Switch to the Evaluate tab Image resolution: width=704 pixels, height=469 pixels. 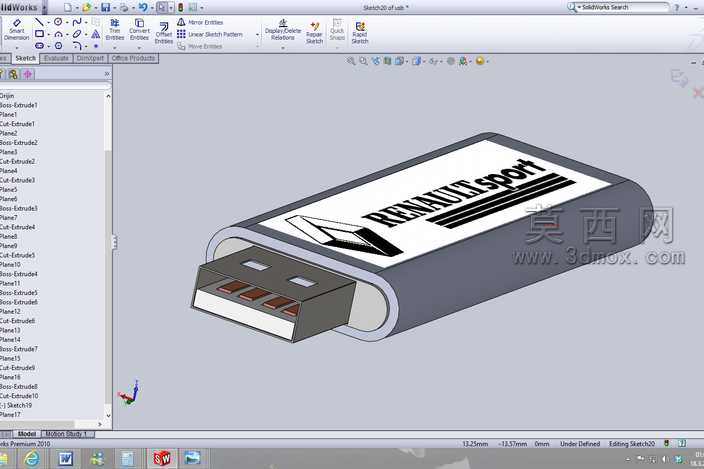[56, 58]
